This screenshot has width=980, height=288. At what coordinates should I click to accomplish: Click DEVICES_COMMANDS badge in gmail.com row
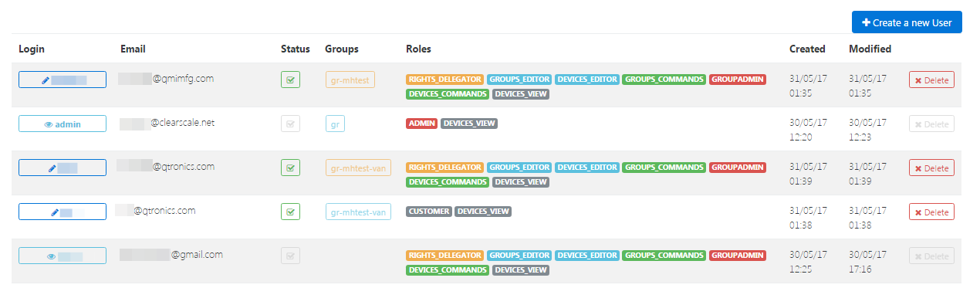(x=448, y=270)
